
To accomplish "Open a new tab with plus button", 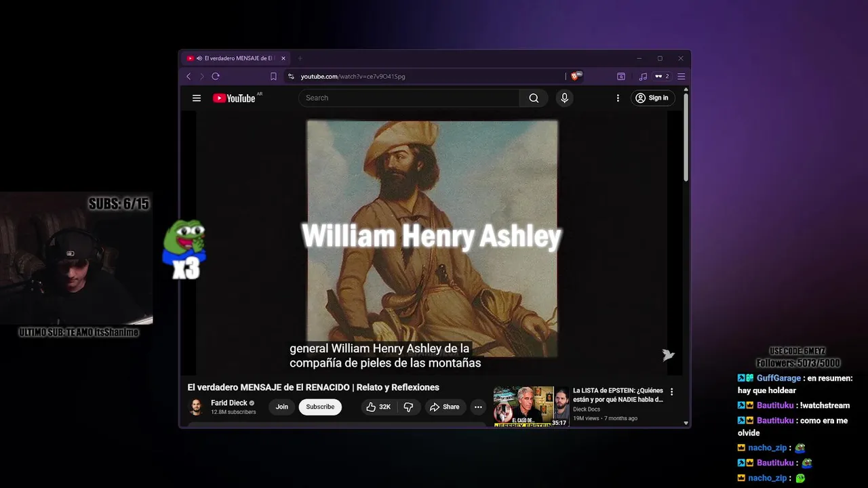I will (x=300, y=58).
